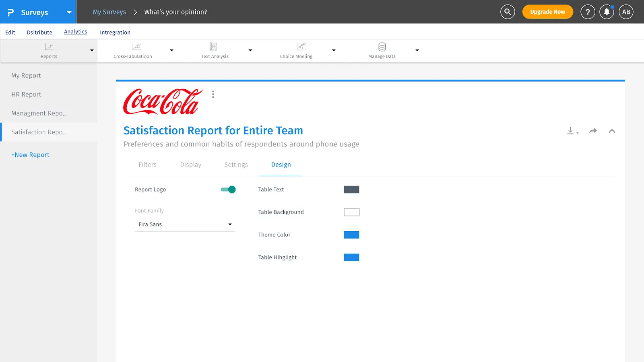Toggle the Report Logo switch off
The image size is (644, 362).
pos(228,189)
